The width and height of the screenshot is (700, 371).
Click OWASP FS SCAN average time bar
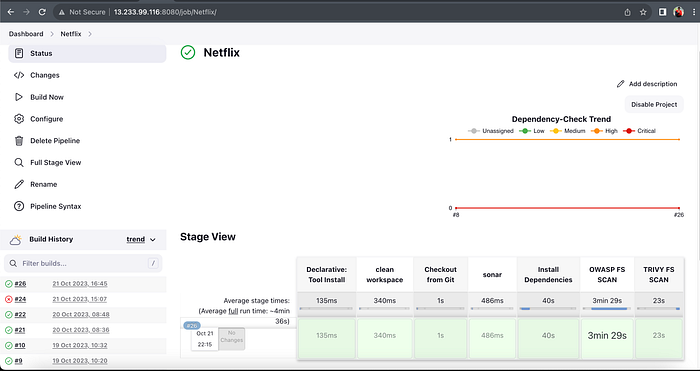pos(607,308)
